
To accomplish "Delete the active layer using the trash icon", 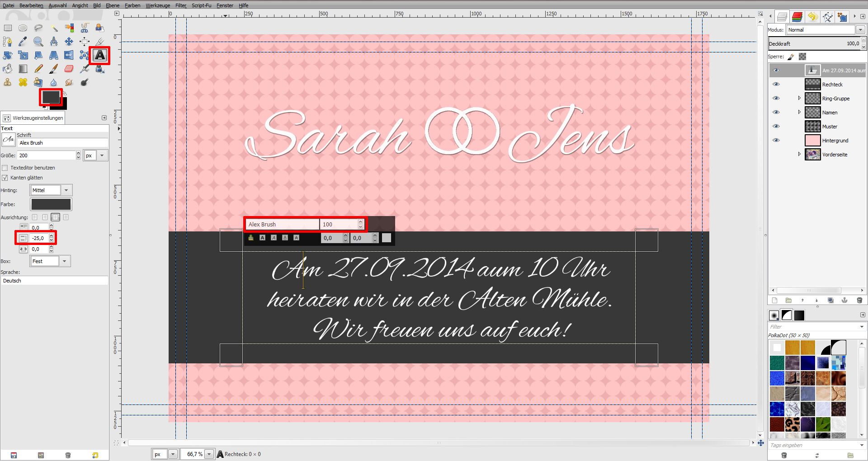I will pyautogui.click(x=859, y=300).
